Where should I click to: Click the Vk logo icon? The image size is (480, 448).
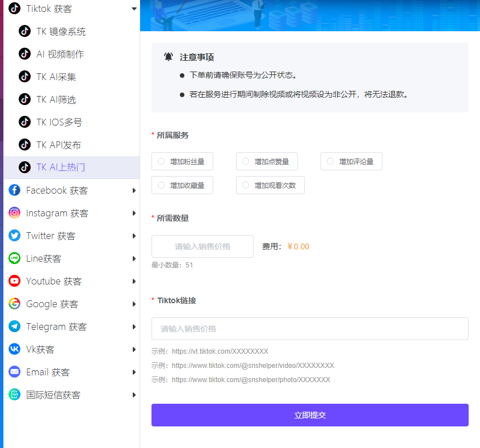coord(14,349)
